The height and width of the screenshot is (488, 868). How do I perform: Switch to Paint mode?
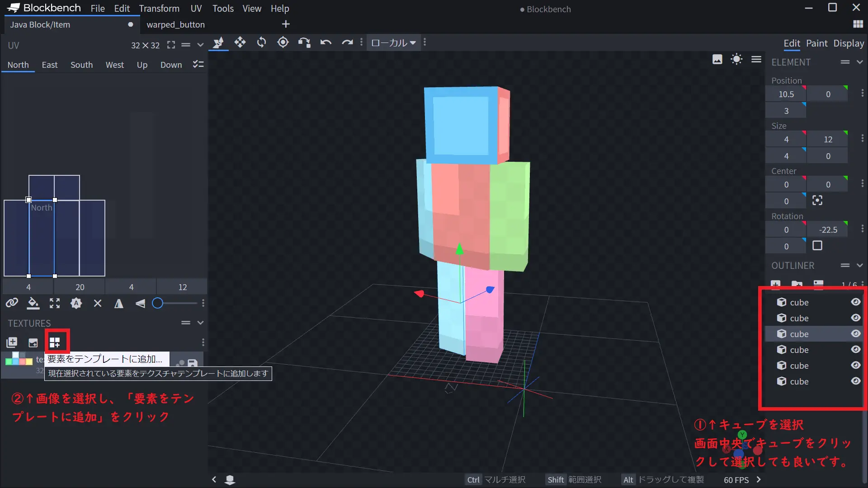click(x=816, y=43)
